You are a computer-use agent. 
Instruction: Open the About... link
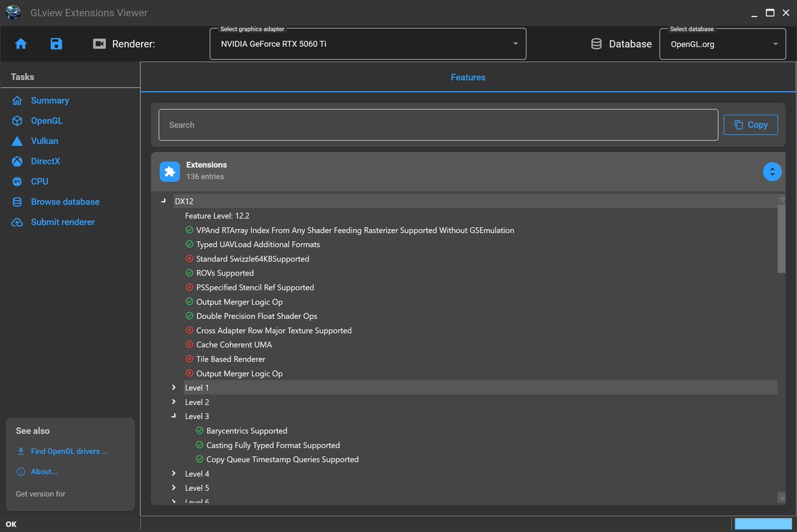point(44,472)
